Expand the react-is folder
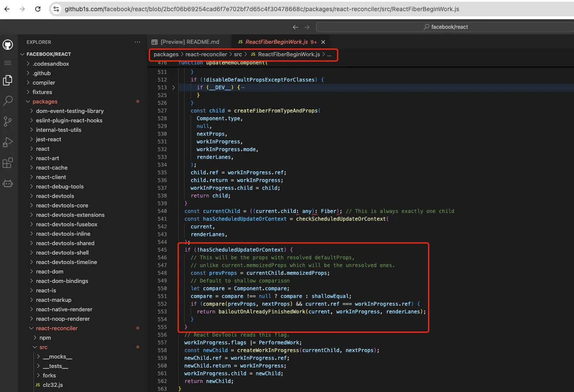Image resolution: width=574 pixels, height=392 pixels. click(x=82, y=290)
